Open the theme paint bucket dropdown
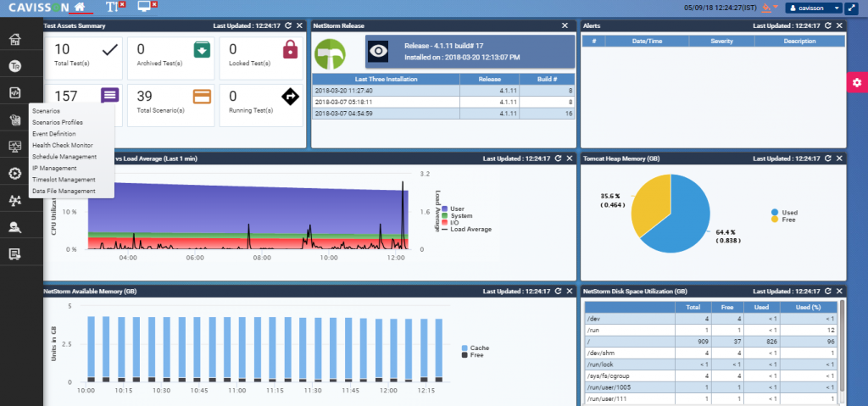Screen dimensions: 868x406 [x=770, y=8]
